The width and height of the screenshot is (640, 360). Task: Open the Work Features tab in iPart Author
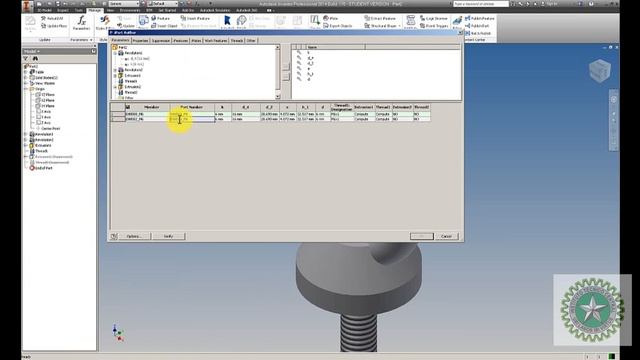click(216, 41)
